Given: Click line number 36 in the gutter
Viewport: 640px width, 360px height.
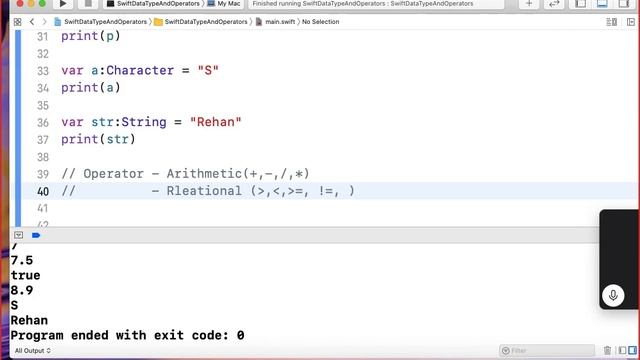Looking at the screenshot, I should [43, 122].
